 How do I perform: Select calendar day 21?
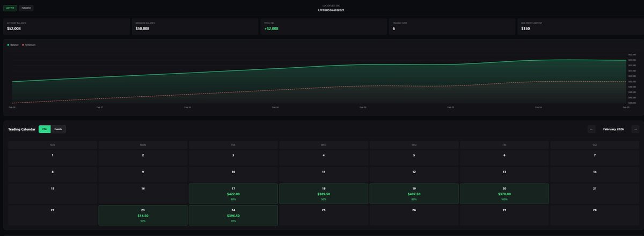click(595, 194)
